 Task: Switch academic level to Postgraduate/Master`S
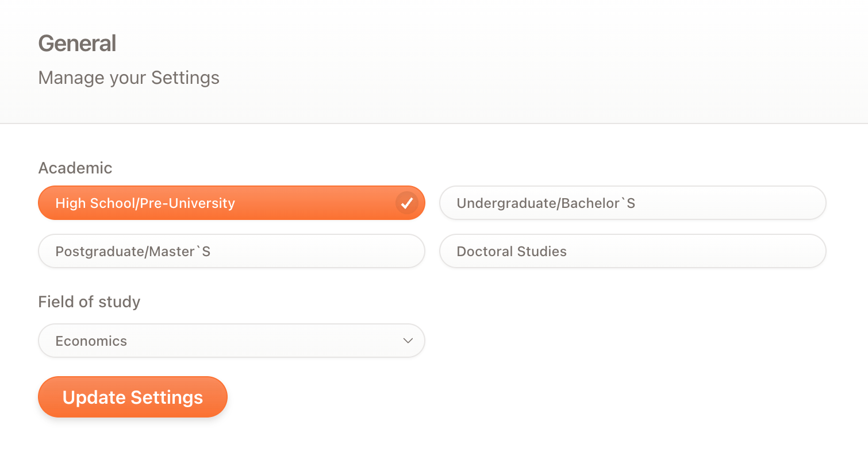[232, 251]
